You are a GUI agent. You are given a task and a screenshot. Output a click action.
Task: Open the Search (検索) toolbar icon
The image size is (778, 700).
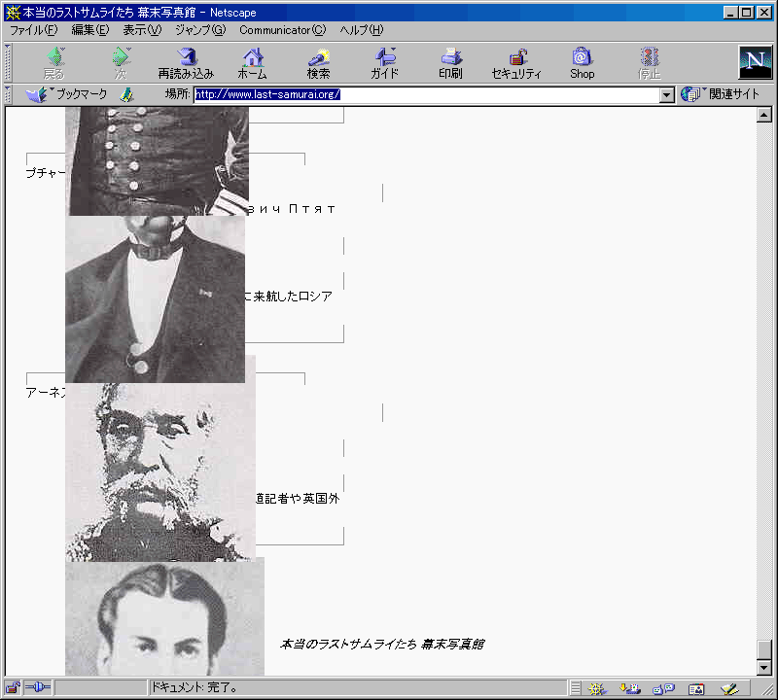[x=318, y=63]
